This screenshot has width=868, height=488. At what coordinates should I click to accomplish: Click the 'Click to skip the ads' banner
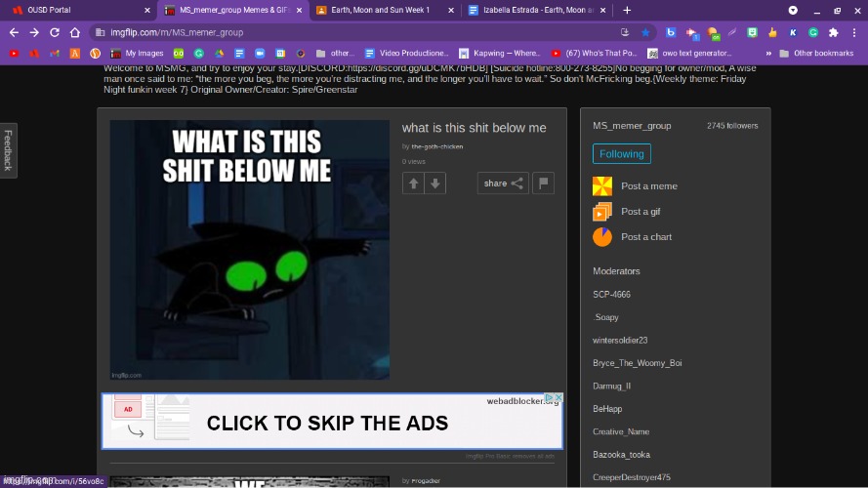pos(332,421)
